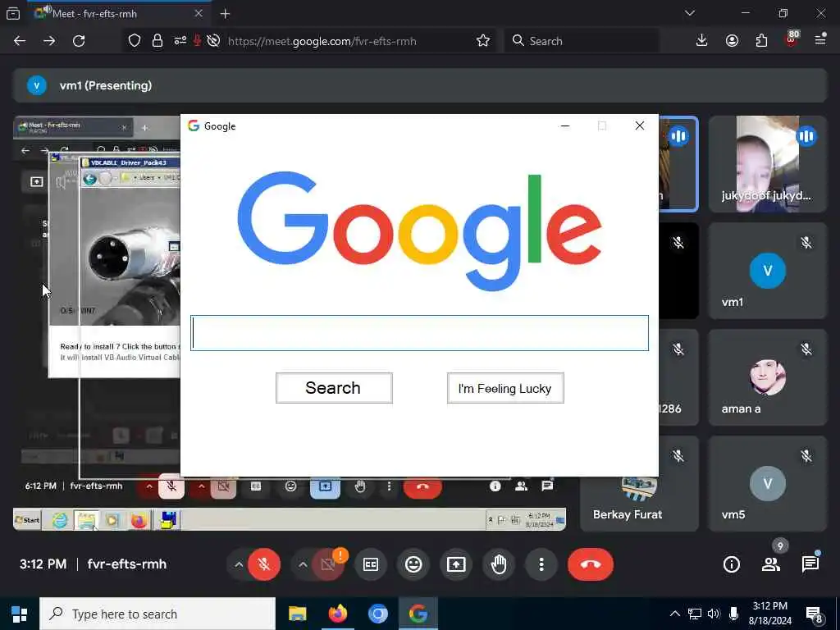Screen dimensions: 840x630
Task: Minimize the Google window
Action: click(x=564, y=126)
